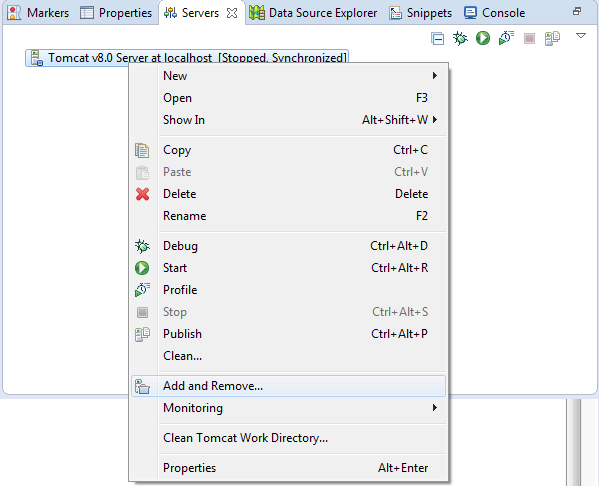
Task: Choose Copy in the context menu
Action: point(288,150)
